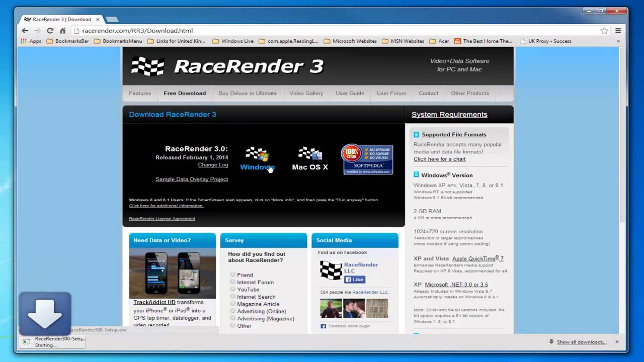Close the downloads bar with the X
The image size is (644, 362).
click(x=617, y=342)
